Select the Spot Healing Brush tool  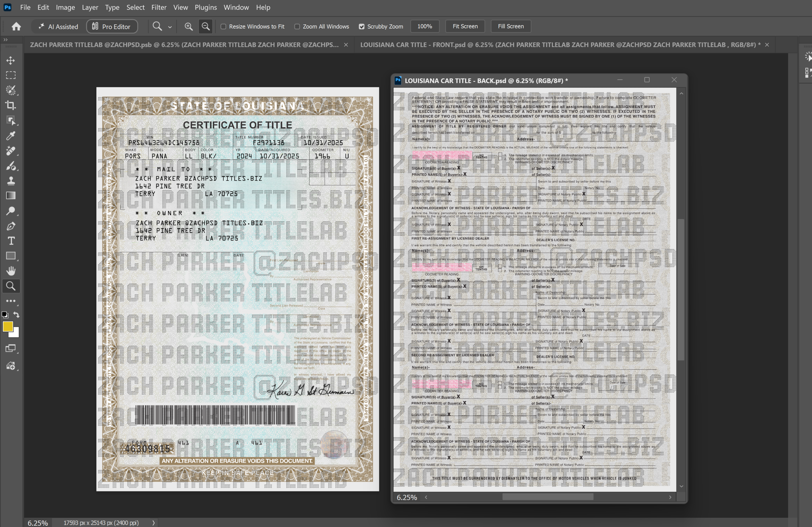point(10,150)
